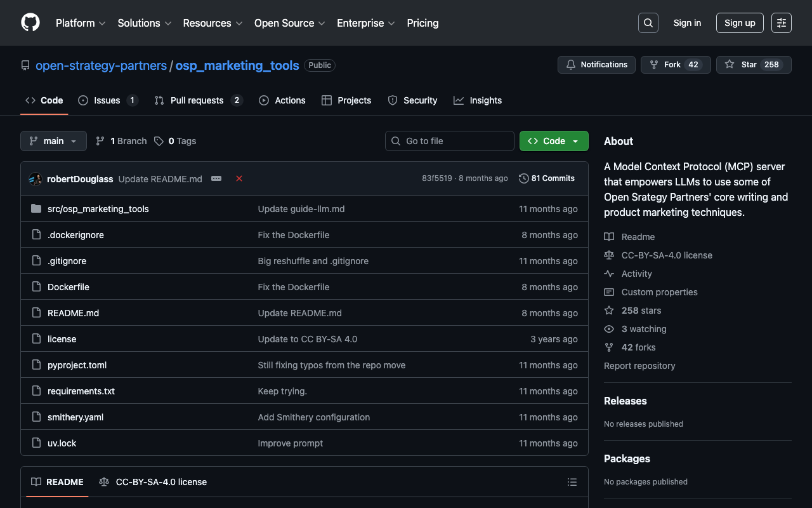Click the failed status X icon
This screenshot has height=508, width=812.
pos(239,178)
